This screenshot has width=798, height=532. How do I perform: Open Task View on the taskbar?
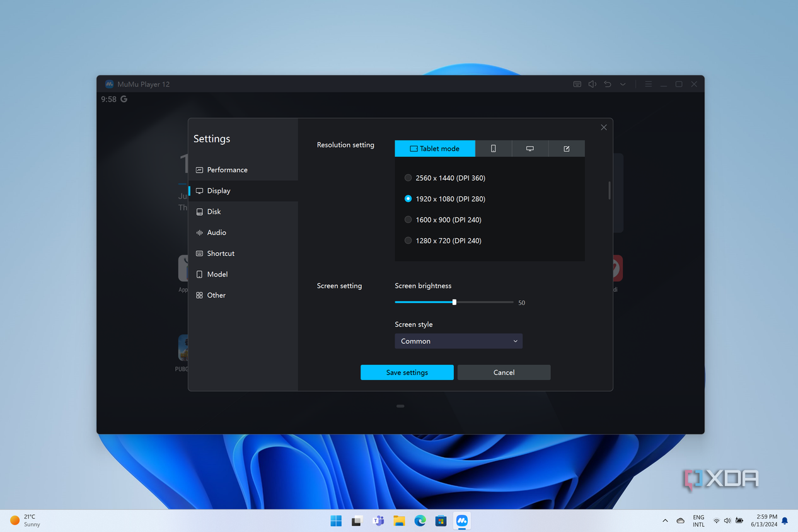(x=357, y=521)
